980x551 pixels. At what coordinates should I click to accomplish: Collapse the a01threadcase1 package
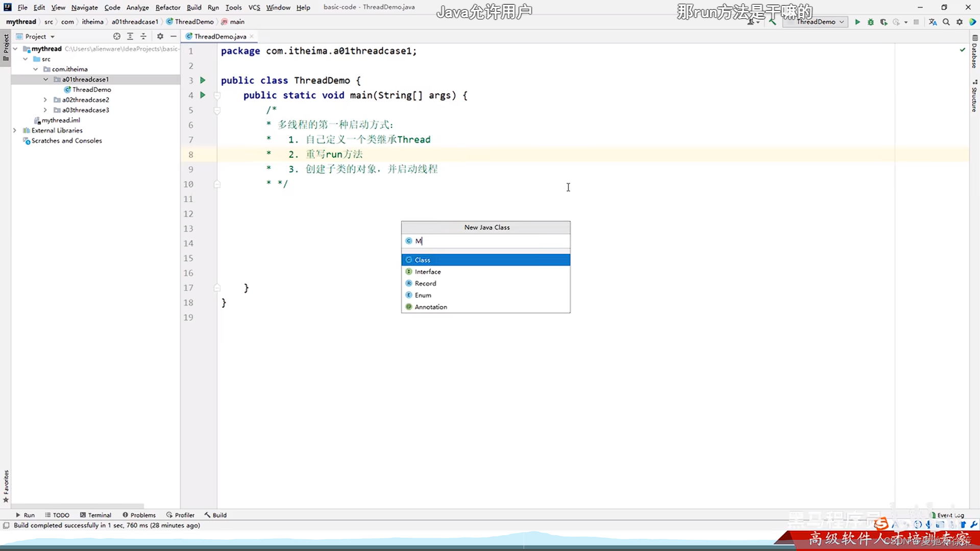tap(45, 79)
